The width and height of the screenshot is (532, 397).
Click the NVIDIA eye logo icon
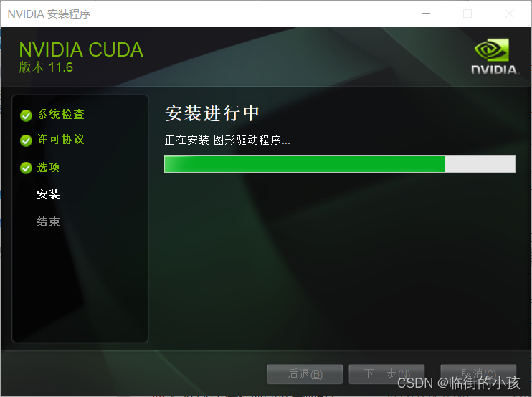491,50
